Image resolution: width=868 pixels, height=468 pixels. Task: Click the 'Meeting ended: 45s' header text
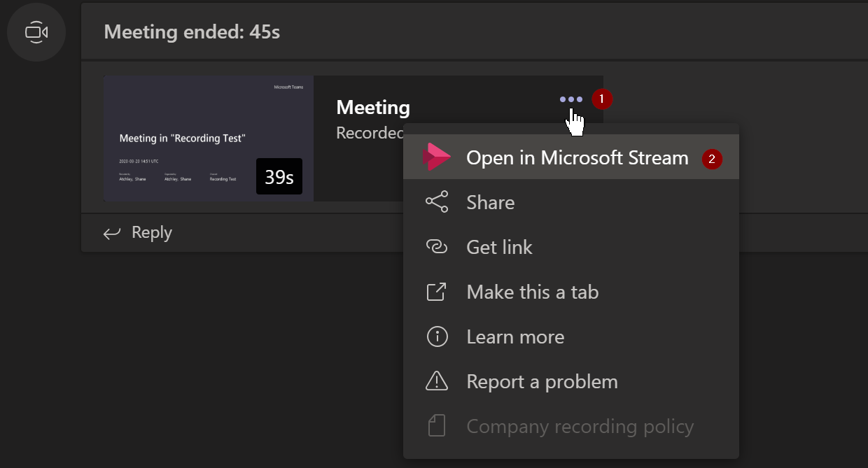click(192, 31)
